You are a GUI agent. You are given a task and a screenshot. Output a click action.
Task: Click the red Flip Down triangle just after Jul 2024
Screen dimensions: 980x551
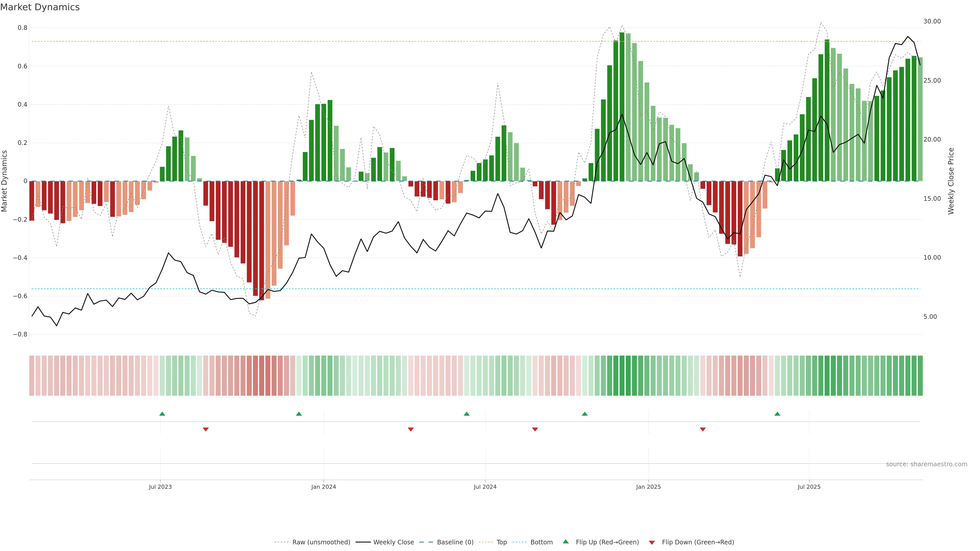(x=535, y=429)
